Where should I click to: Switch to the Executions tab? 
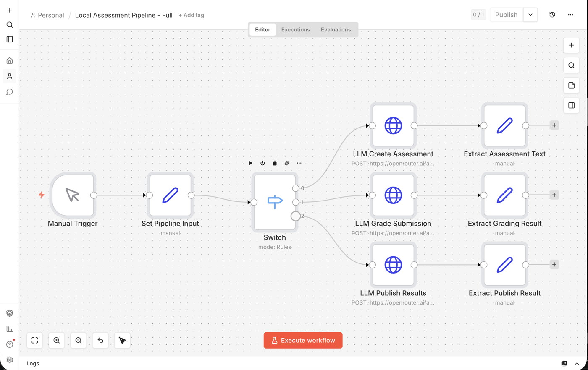(295, 30)
